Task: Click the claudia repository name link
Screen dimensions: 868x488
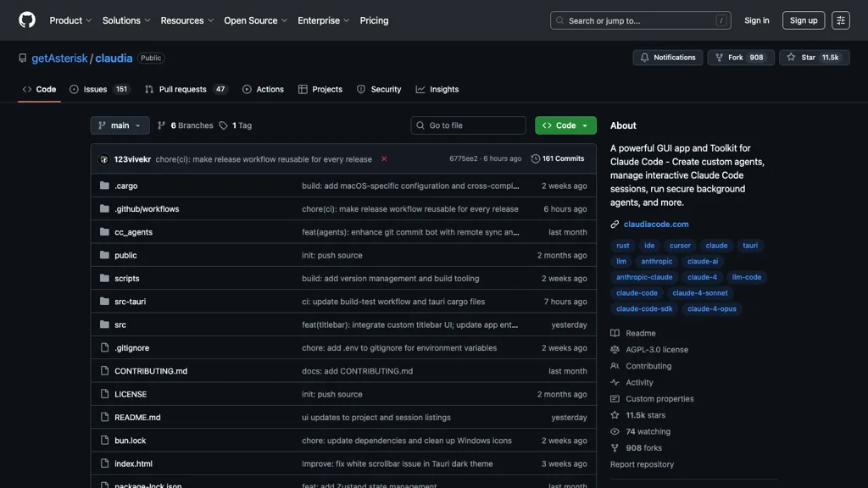Action: pyautogui.click(x=114, y=58)
